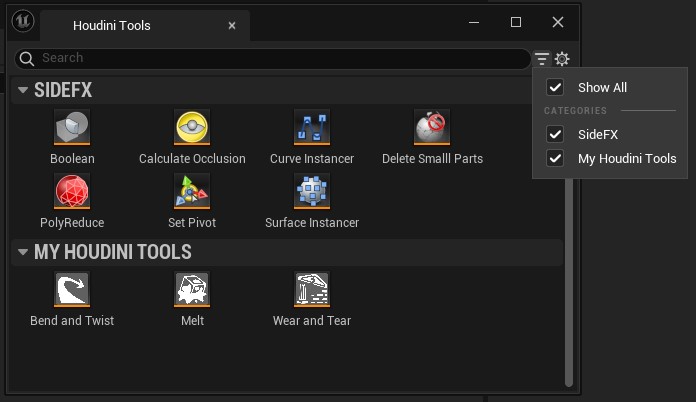Select the Delete Smalll Parts icon
Image resolution: width=696 pixels, height=402 pixels.
432,127
